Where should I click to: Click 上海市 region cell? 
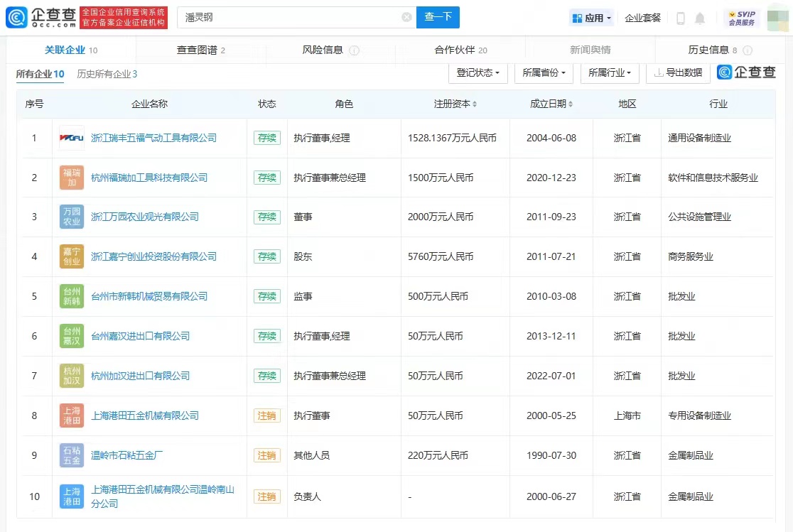tap(627, 416)
